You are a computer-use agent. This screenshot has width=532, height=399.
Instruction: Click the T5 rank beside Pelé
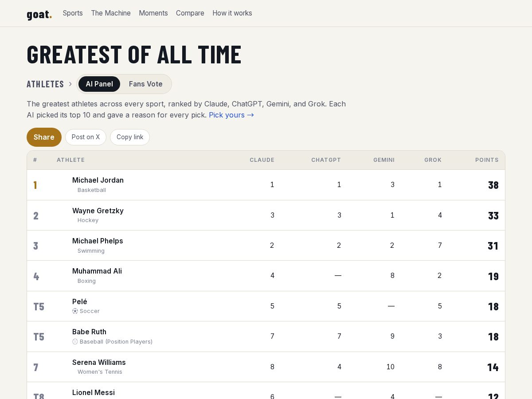(39, 307)
